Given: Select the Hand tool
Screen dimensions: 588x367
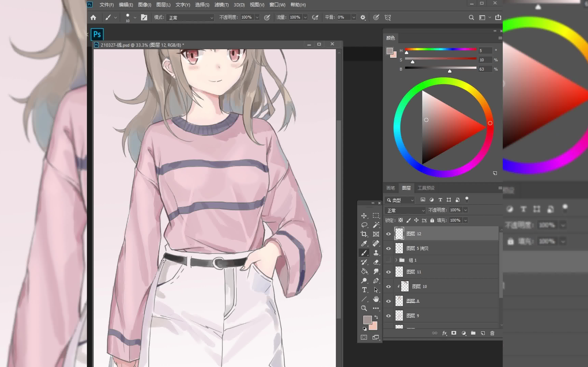Looking at the screenshot, I should [376, 299].
